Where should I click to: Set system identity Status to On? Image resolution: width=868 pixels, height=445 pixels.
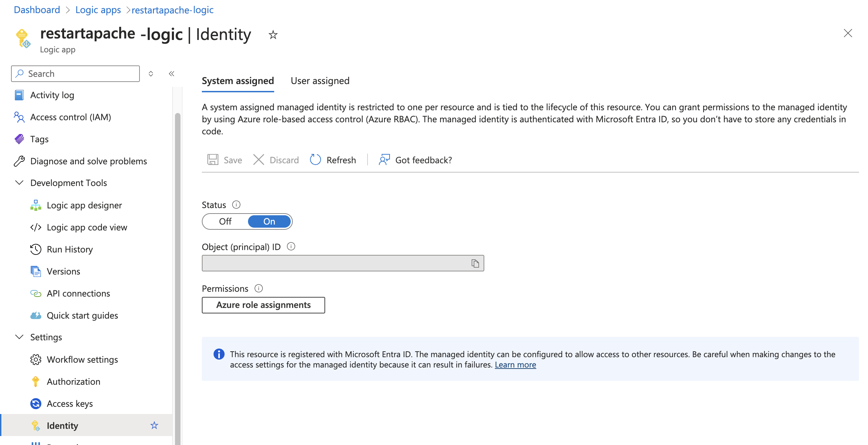[269, 221]
